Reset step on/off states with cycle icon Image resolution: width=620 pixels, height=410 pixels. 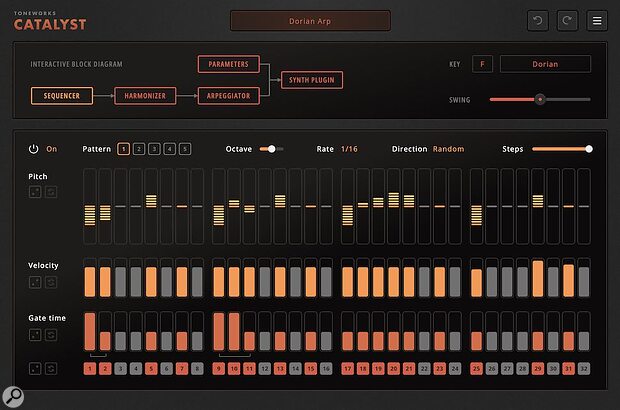[x=51, y=369]
